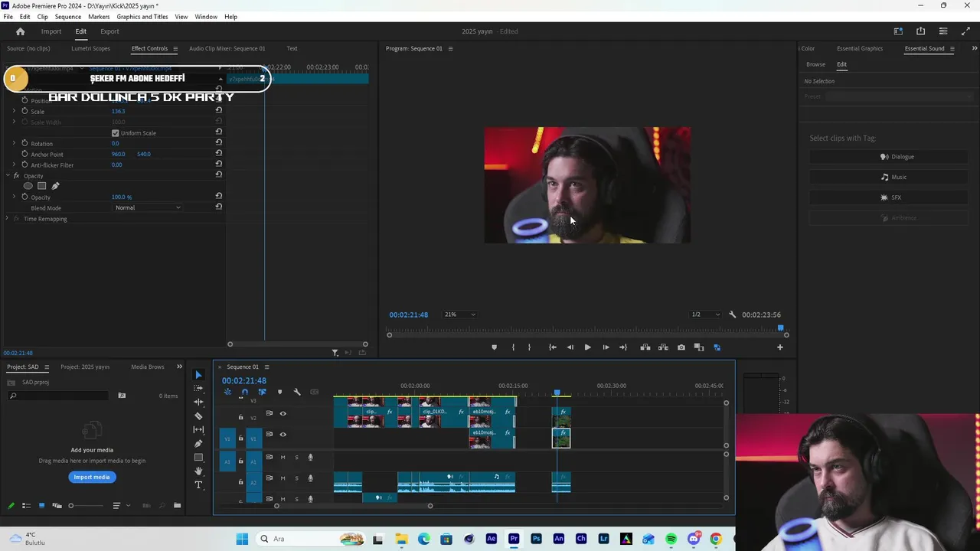Tag clips as SFX

[x=890, y=197]
